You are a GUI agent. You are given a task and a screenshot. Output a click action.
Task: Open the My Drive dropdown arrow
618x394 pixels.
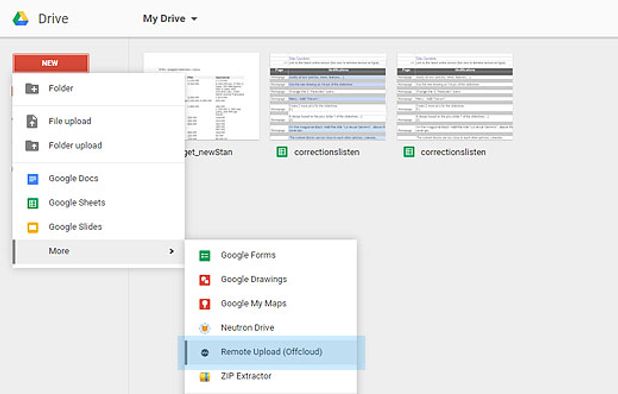coord(194,19)
